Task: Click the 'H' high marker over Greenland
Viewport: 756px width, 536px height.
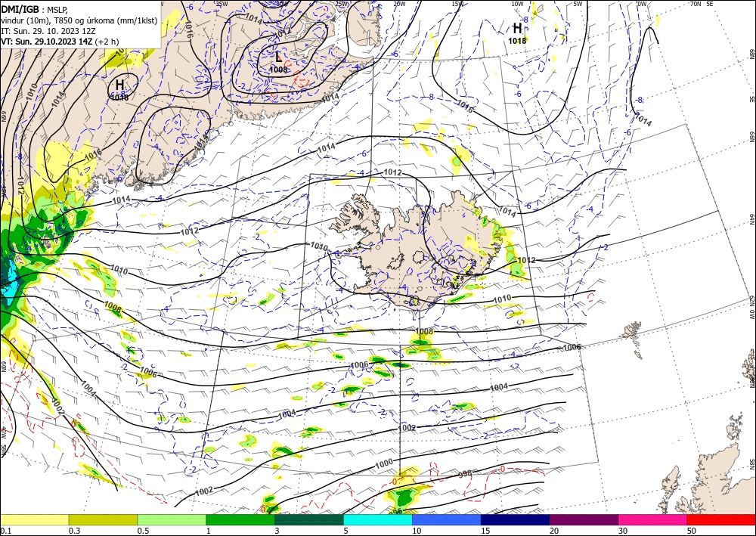Action: click(119, 85)
